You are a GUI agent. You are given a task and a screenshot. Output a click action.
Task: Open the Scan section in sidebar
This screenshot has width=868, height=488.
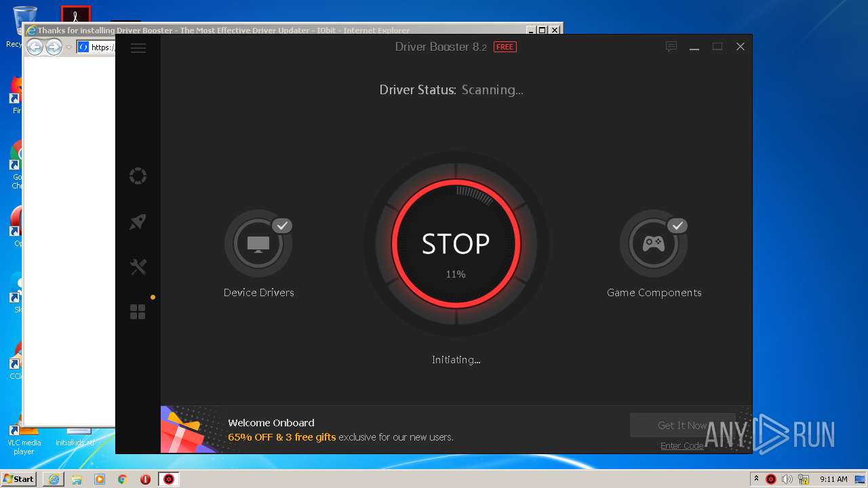click(x=138, y=176)
